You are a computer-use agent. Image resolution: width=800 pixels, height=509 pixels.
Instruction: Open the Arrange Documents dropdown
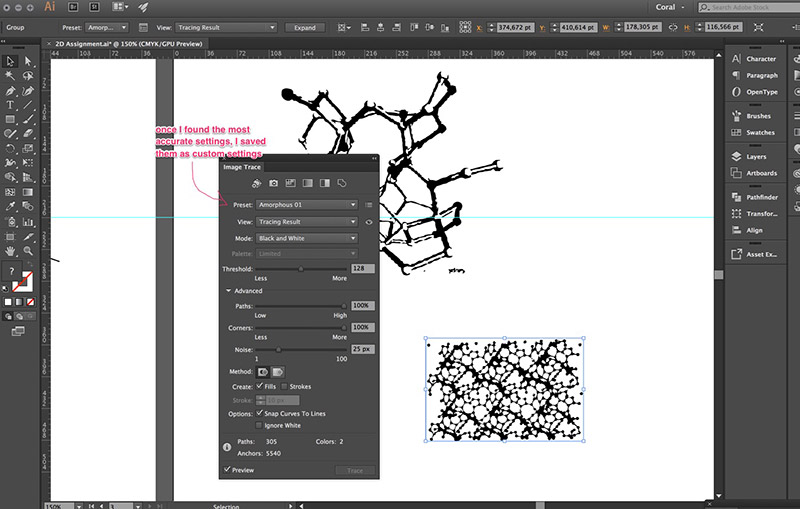pos(120,7)
